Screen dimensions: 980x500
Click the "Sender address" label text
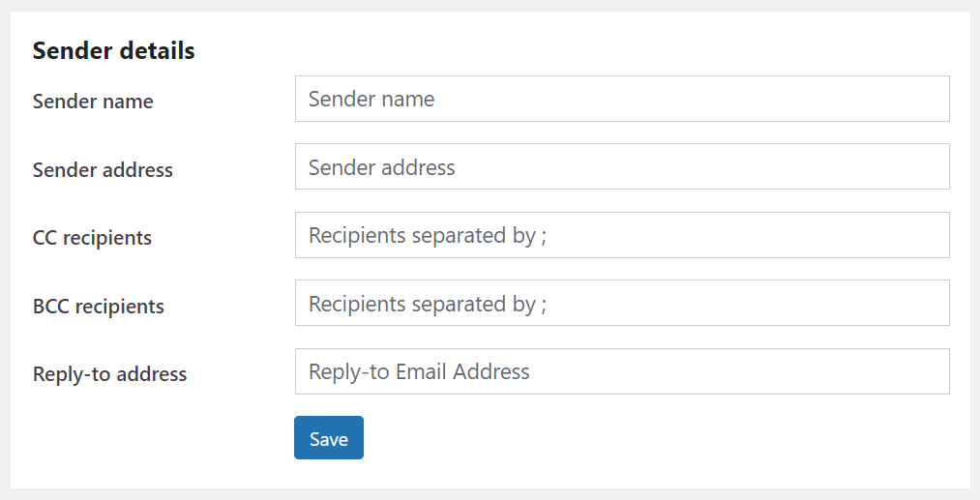(x=103, y=170)
